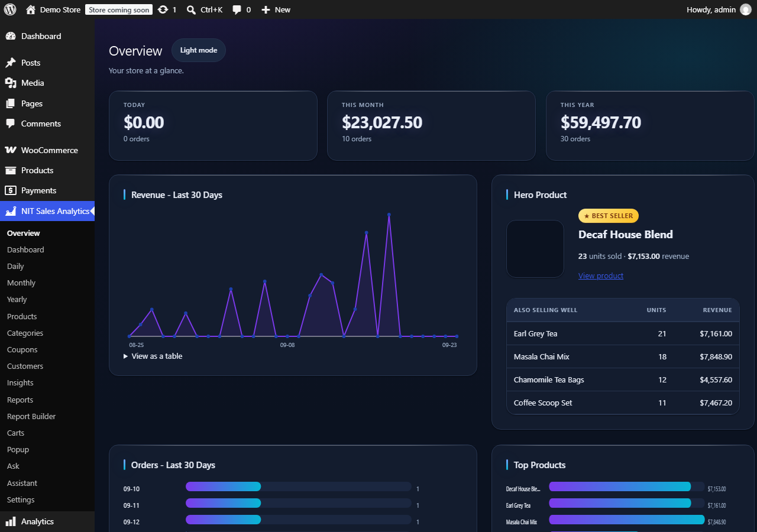Click the plus New icon

pyautogui.click(x=266, y=9)
